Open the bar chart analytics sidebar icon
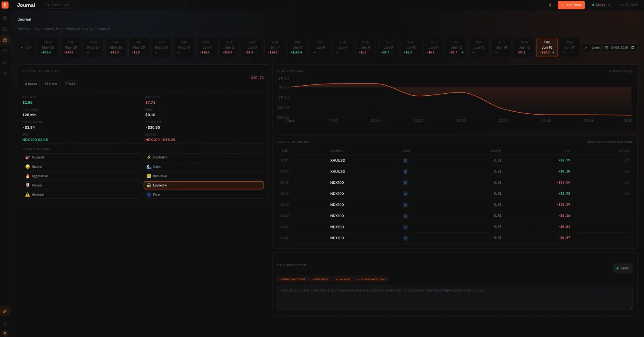Viewport: 644px width, 337px height. click(5, 62)
